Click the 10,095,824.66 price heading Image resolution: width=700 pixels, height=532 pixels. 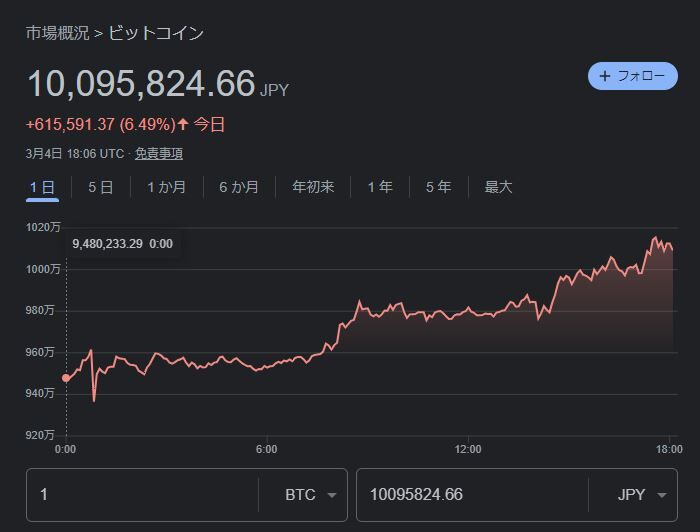point(141,84)
